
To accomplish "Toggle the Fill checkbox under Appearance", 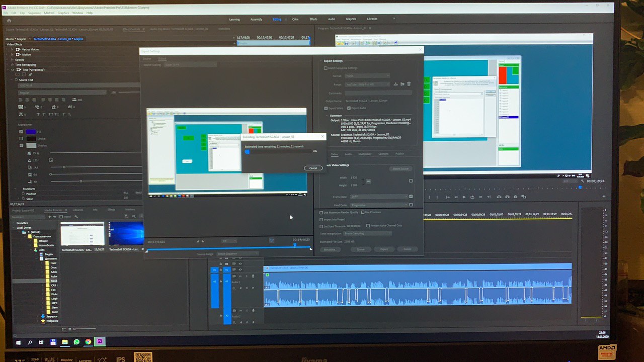I will tap(21, 132).
